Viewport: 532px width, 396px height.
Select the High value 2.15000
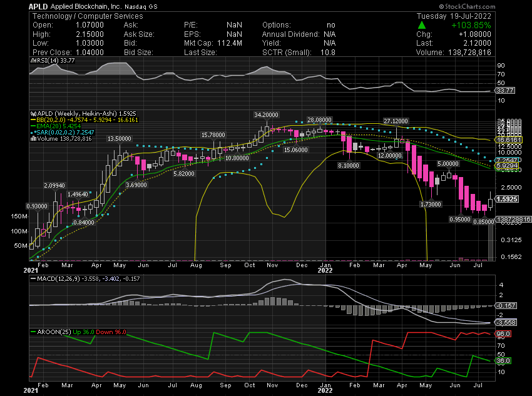pos(90,34)
